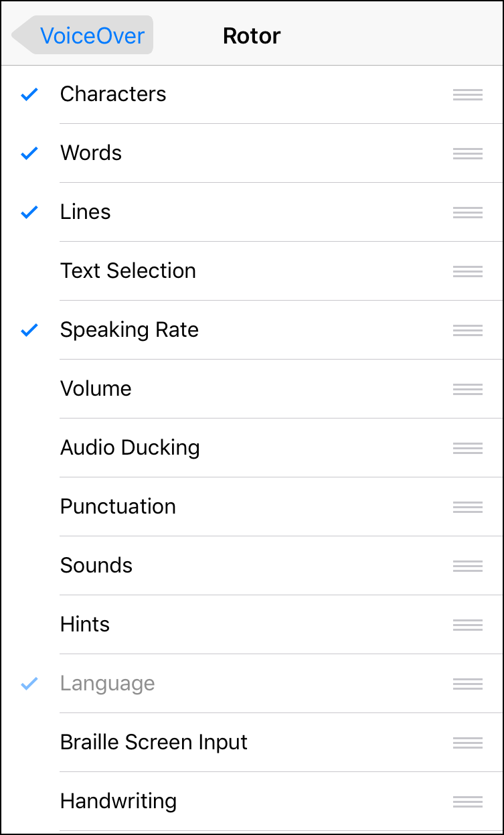Click the reorder handle for Sounds
Image resolution: width=504 pixels, height=835 pixels.
467,566
